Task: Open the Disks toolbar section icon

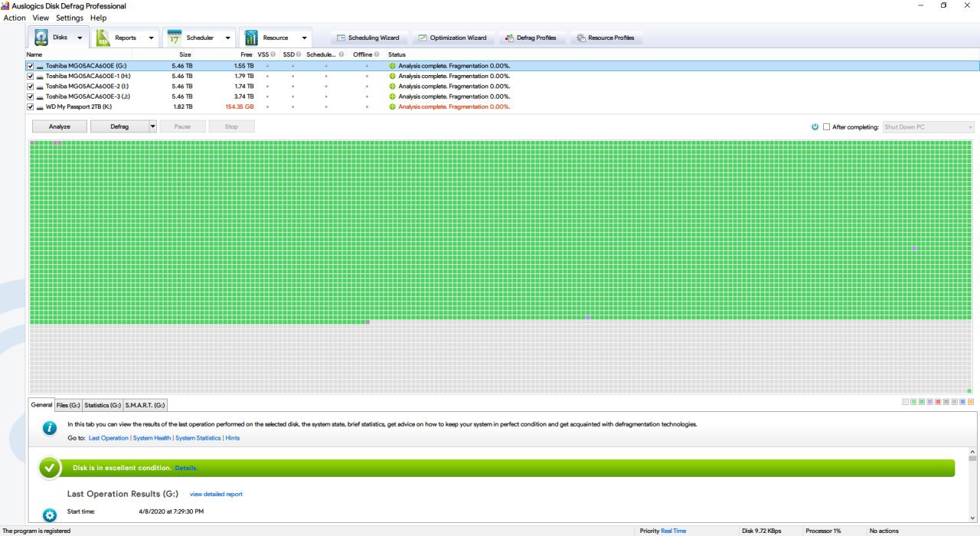Action: tap(41, 38)
